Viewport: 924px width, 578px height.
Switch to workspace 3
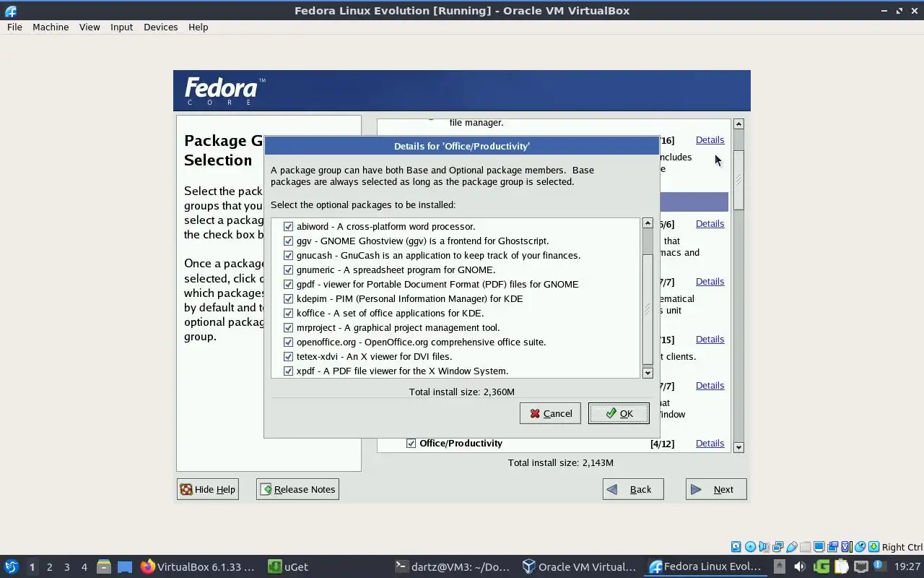click(x=66, y=566)
